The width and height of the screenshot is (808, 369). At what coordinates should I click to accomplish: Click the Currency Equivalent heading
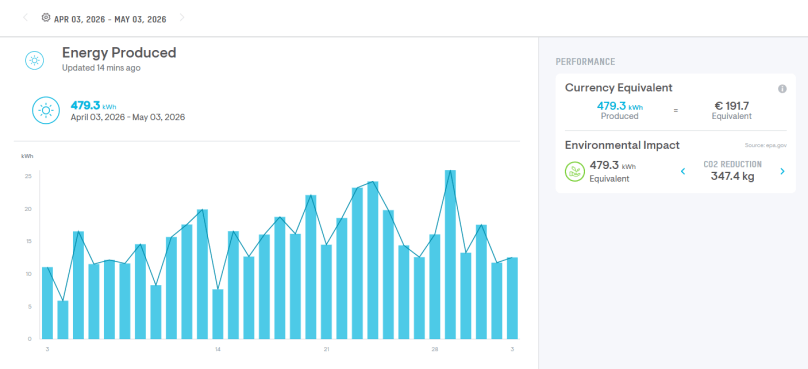[x=619, y=88]
